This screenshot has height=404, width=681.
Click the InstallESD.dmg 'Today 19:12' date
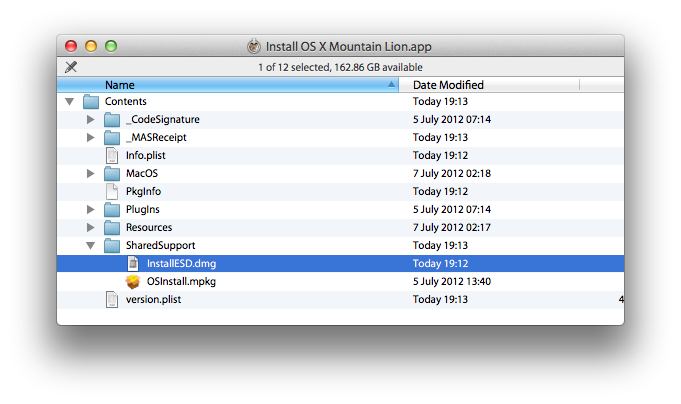(x=440, y=264)
